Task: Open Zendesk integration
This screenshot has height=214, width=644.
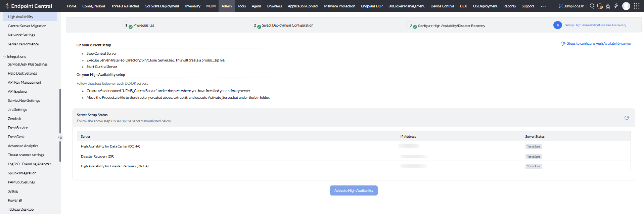Action: pyautogui.click(x=14, y=119)
